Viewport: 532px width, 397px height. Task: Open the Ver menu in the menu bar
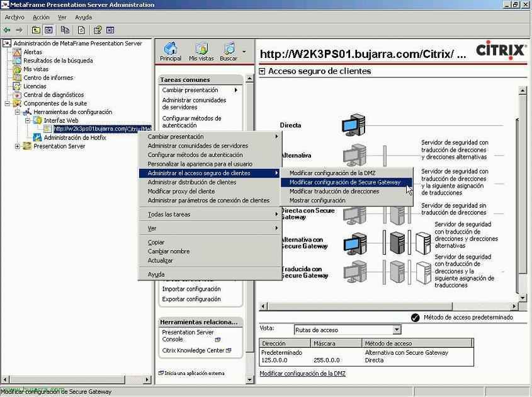(x=62, y=17)
